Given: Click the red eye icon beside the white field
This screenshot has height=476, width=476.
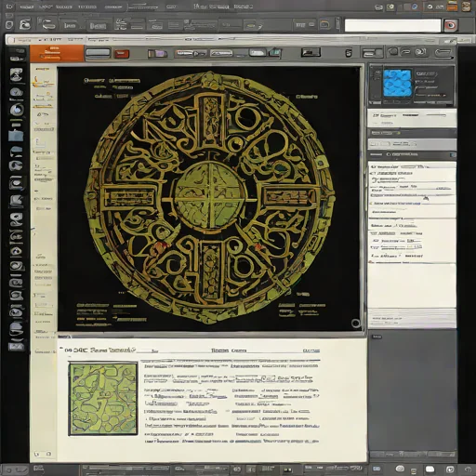Looking at the screenshot, I should 450,25.
